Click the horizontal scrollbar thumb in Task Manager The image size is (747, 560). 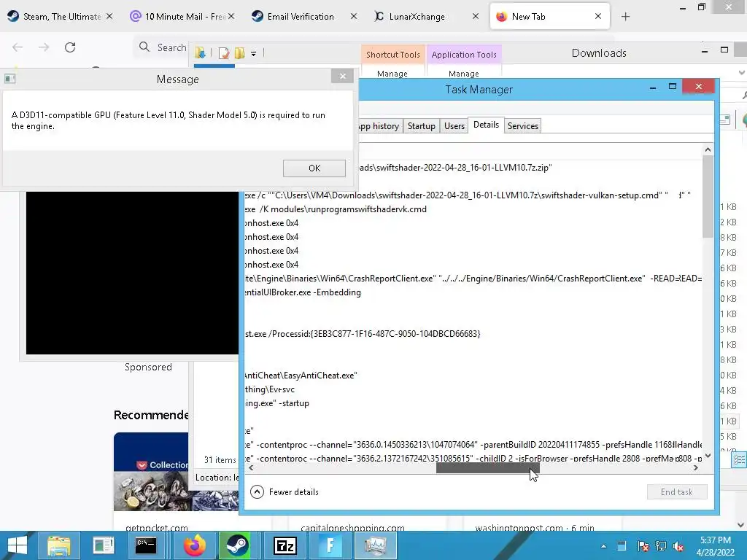pyautogui.click(x=487, y=467)
